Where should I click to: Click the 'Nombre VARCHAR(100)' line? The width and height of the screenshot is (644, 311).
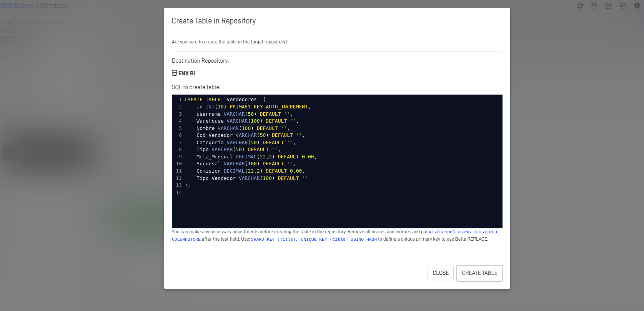(x=243, y=128)
